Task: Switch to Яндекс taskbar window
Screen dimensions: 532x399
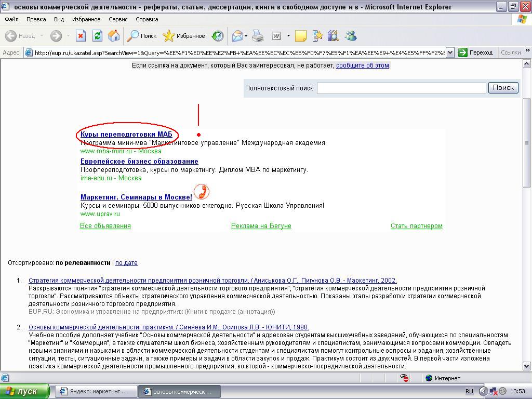Action: pyautogui.click(x=96, y=391)
